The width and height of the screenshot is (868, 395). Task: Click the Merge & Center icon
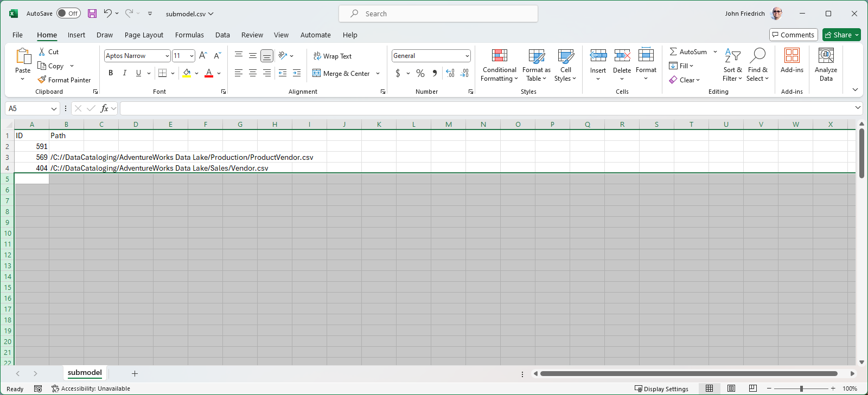317,73
